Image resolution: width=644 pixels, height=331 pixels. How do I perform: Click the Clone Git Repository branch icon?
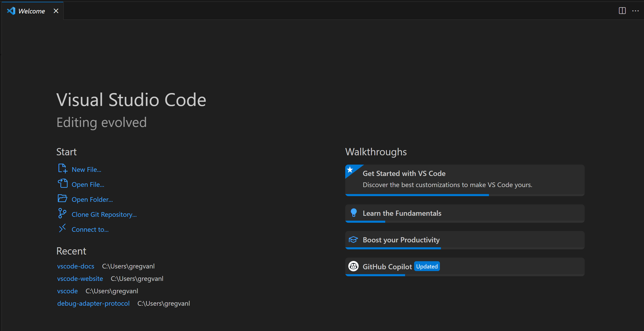pyautogui.click(x=62, y=213)
